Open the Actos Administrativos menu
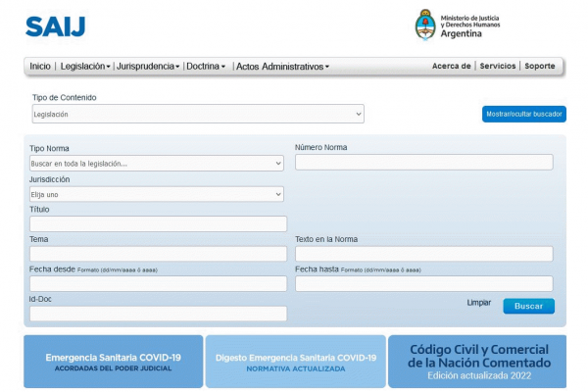The height and width of the screenshot is (392, 588). pyautogui.click(x=282, y=67)
